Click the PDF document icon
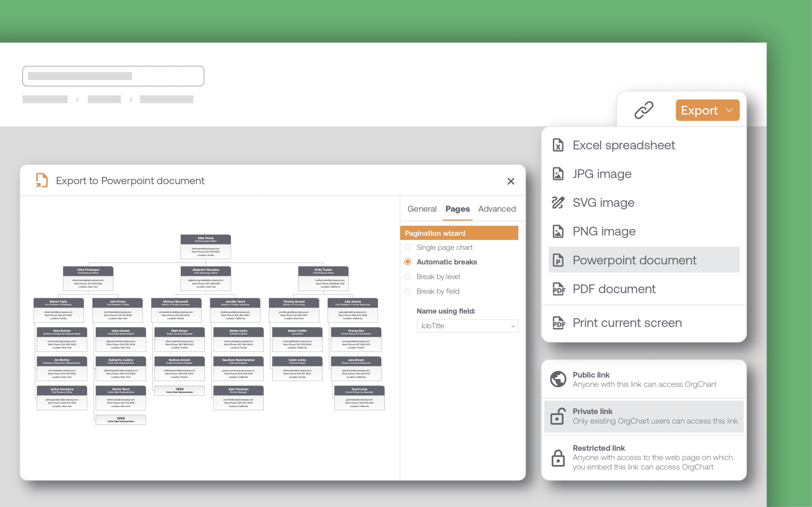The width and height of the screenshot is (812, 507). [x=558, y=289]
